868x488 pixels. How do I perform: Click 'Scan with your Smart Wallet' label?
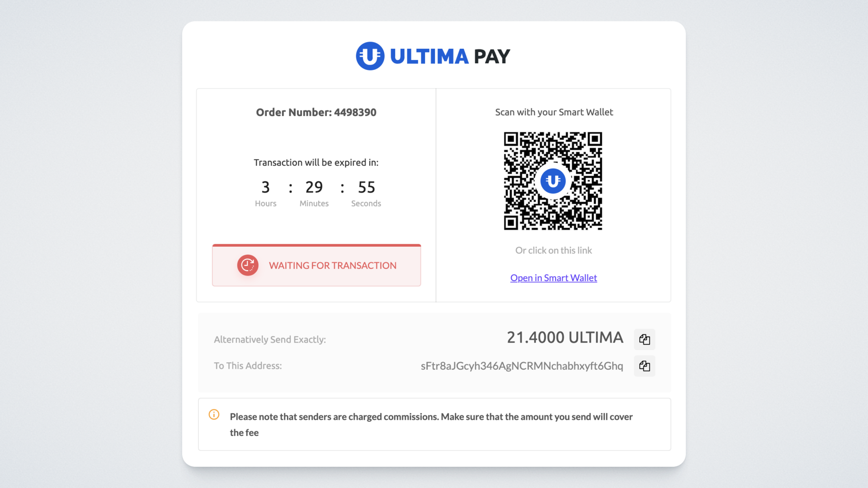[554, 112]
